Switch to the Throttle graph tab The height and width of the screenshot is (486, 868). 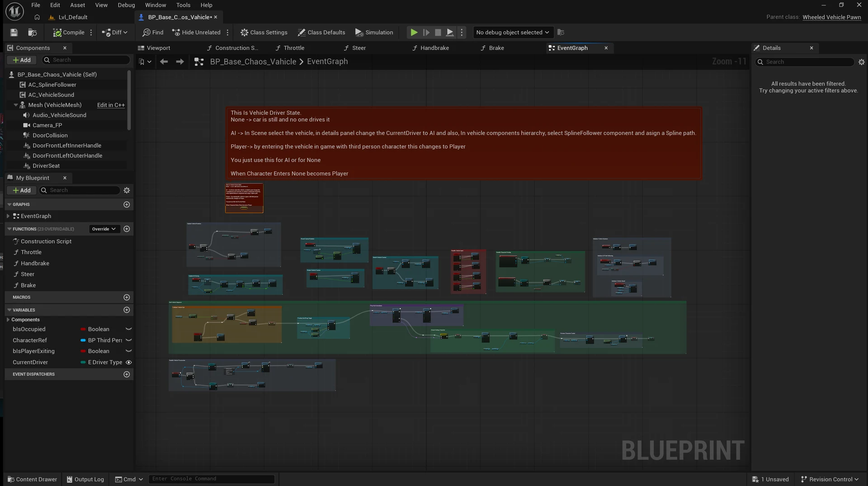click(x=294, y=48)
